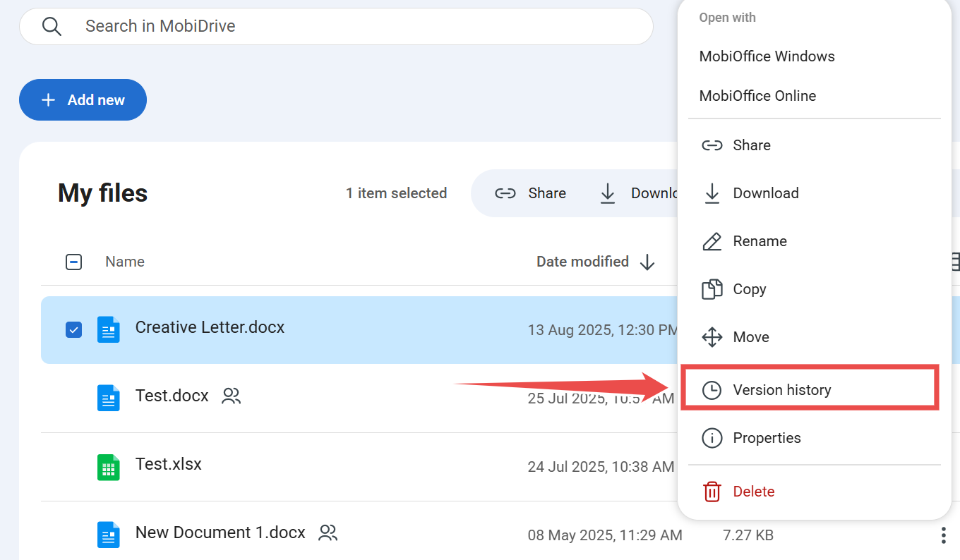960x560 pixels.
Task: Click the Add new button
Action: [x=83, y=100]
